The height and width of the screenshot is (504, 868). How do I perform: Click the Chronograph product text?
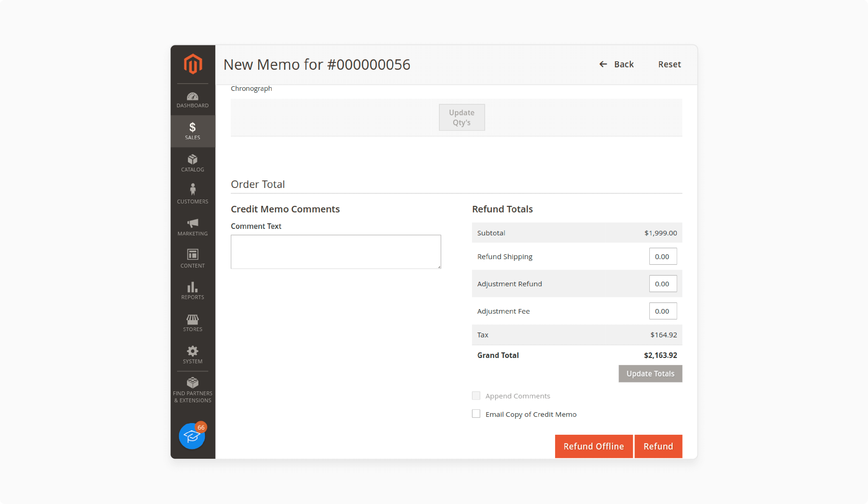click(251, 89)
